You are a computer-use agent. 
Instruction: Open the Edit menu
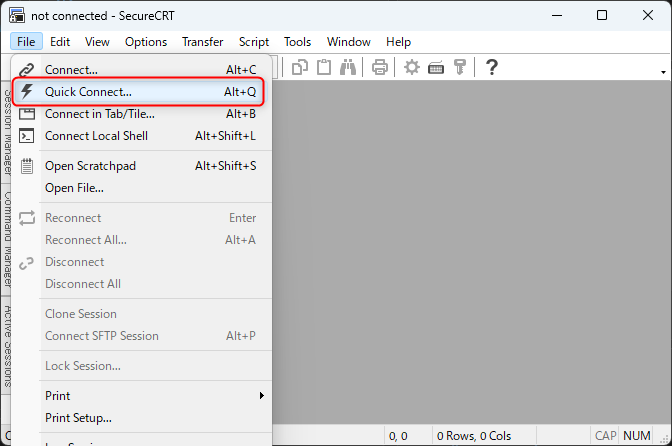point(60,42)
